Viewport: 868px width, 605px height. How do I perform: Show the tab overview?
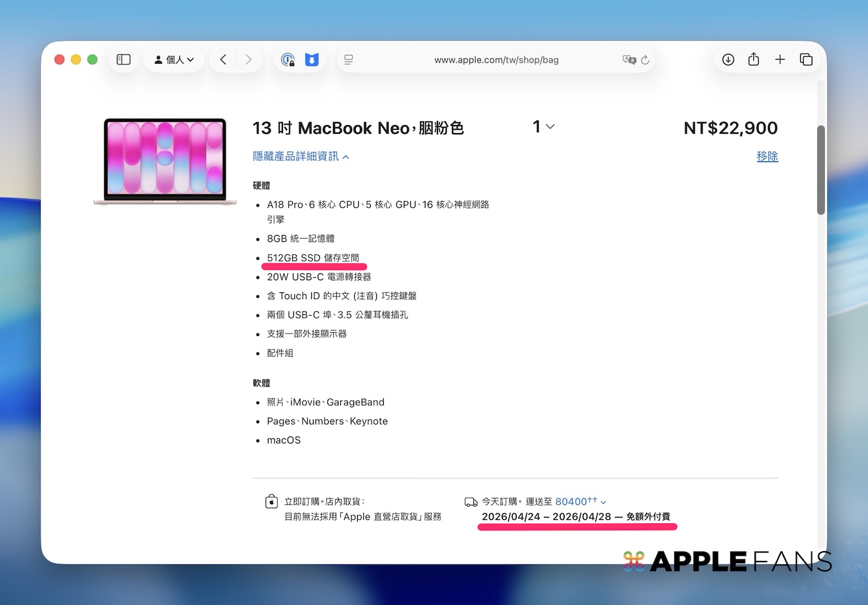[806, 60]
